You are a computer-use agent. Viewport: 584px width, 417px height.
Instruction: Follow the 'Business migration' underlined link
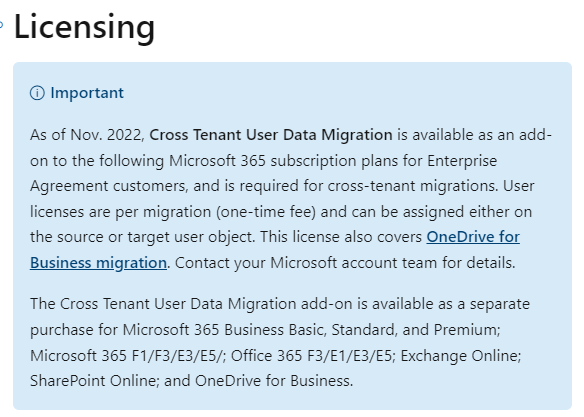pyautogui.click(x=98, y=263)
